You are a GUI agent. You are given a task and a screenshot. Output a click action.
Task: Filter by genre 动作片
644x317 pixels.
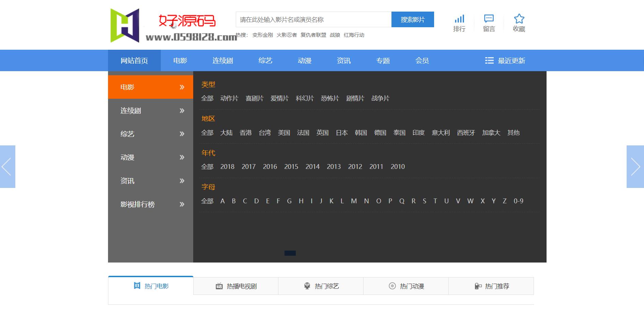[229, 98]
